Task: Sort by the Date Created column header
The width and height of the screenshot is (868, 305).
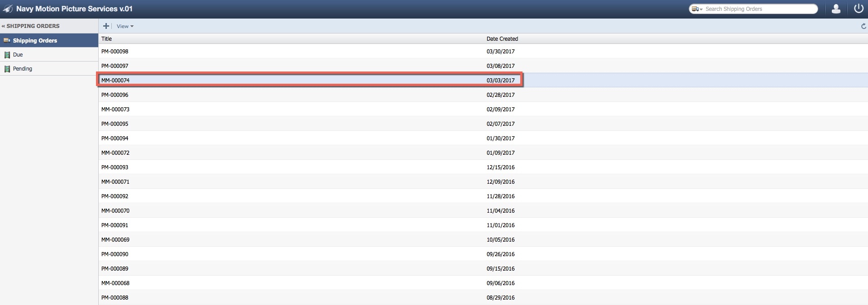Action: click(x=502, y=39)
